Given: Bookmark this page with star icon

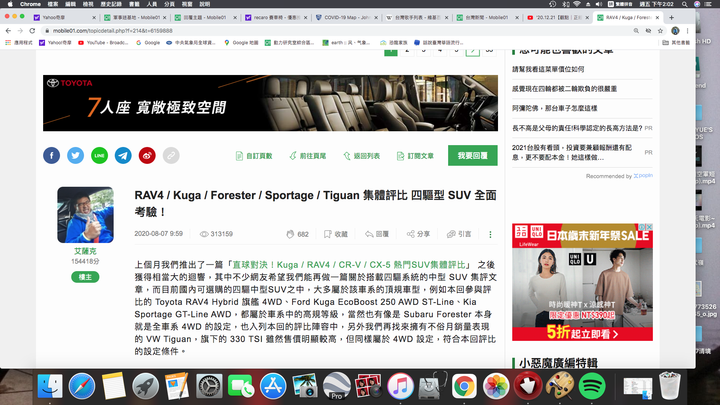Looking at the screenshot, I should pyautogui.click(x=660, y=31).
